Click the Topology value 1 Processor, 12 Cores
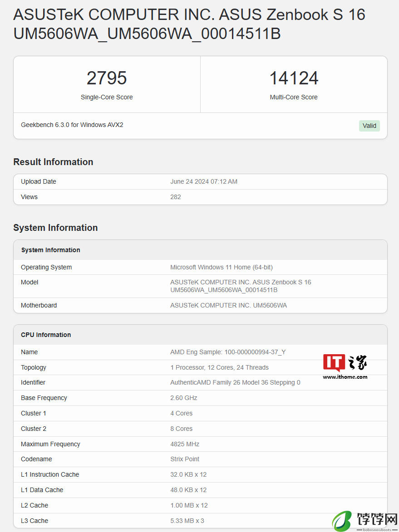This screenshot has height=532, width=399. pyautogui.click(x=219, y=367)
